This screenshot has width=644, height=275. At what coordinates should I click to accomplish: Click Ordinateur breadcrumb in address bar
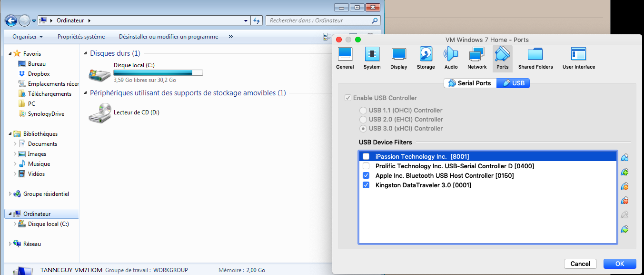[70, 20]
